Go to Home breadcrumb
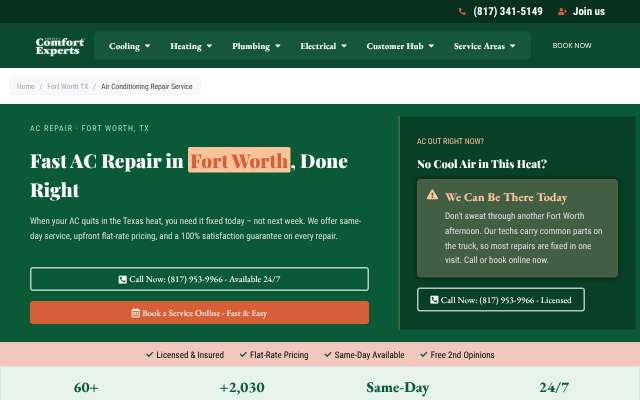 tap(25, 87)
